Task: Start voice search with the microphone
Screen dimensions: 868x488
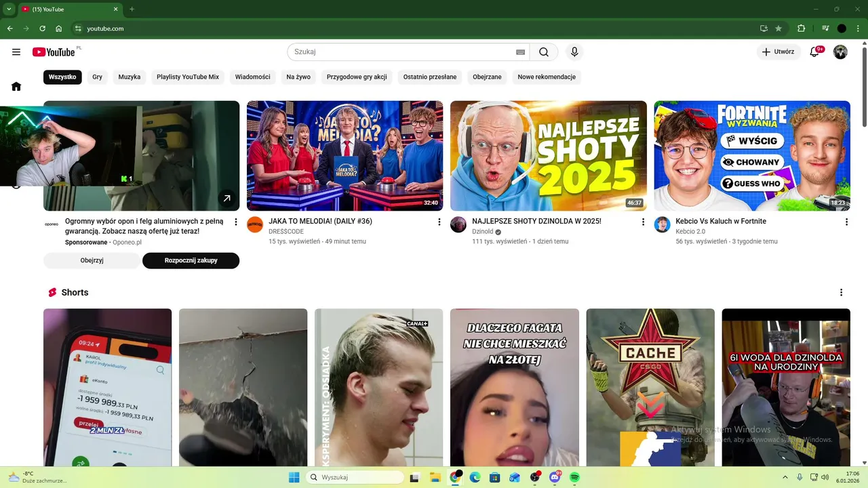Action: click(x=574, y=52)
